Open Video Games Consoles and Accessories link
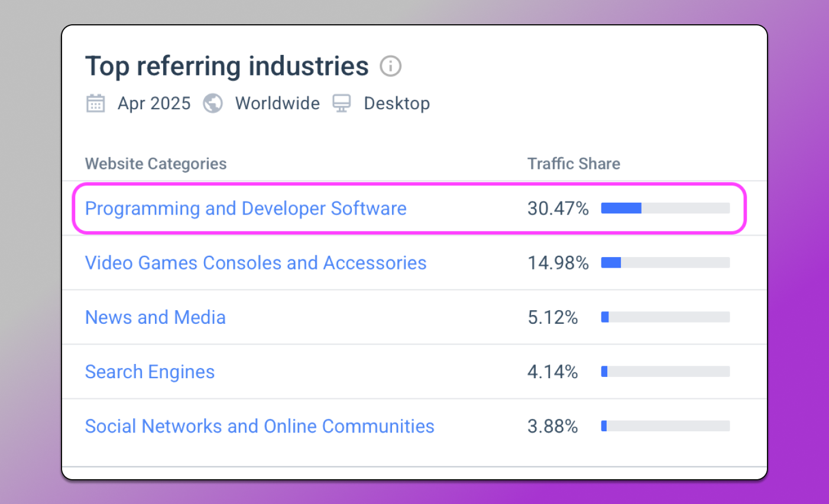This screenshot has width=829, height=504. 255,263
